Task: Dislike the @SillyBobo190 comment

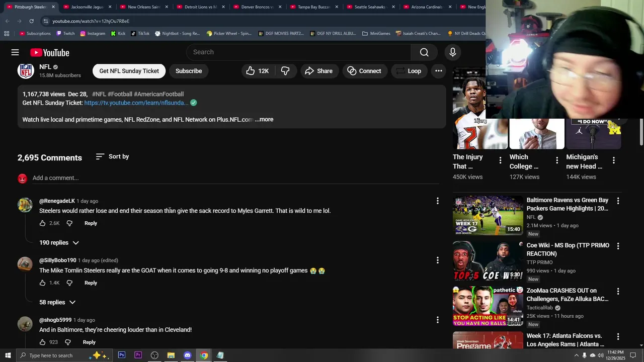Action: click(69, 283)
